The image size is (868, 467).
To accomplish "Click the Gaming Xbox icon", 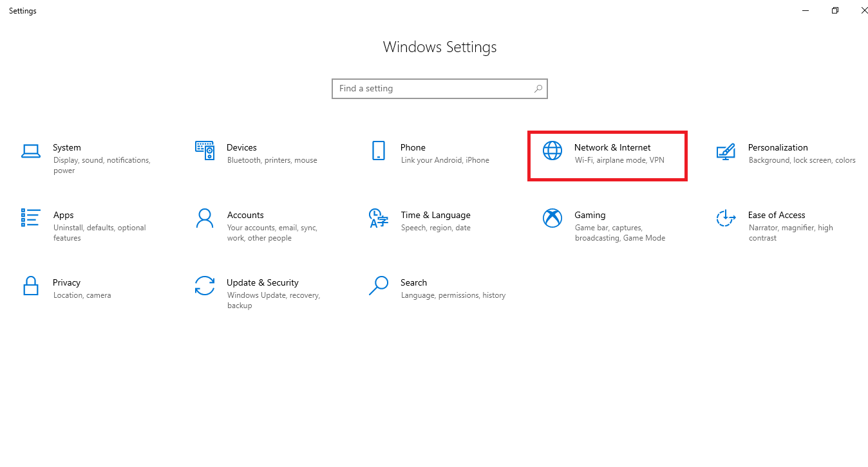I will [552, 218].
